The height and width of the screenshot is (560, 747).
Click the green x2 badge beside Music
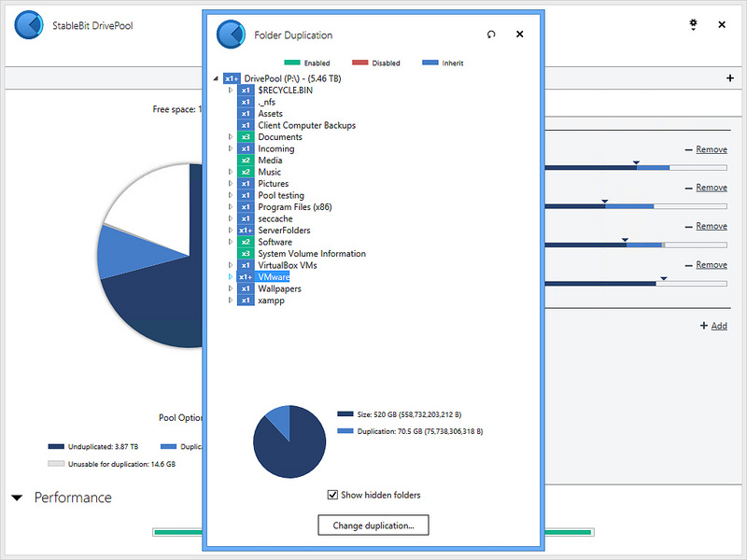point(246,172)
